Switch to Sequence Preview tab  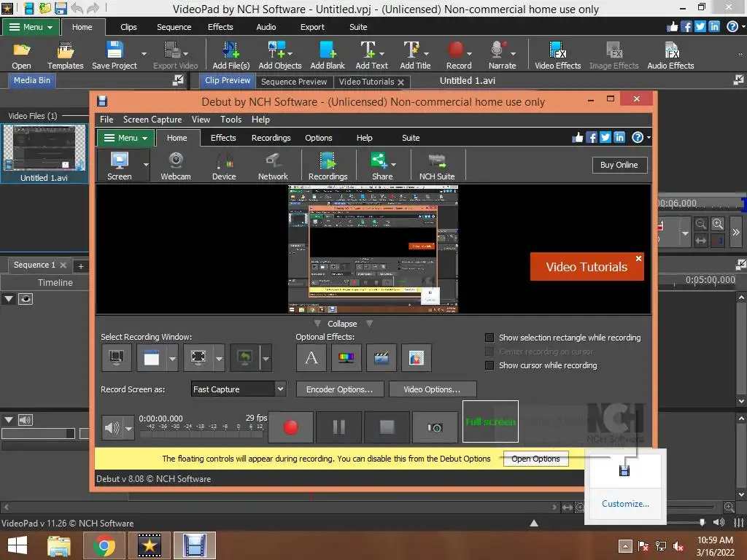294,82
